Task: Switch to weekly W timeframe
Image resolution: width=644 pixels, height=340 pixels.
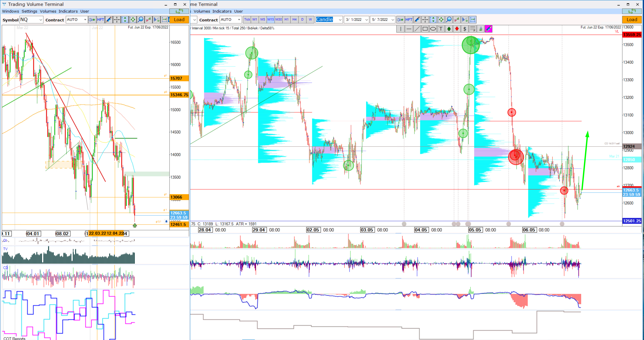Action: (310, 19)
